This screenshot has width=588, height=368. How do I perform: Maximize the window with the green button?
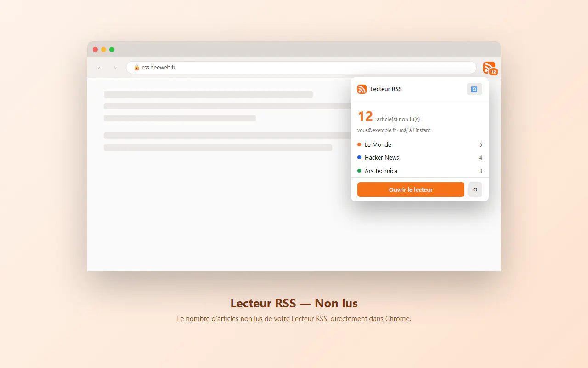pyautogui.click(x=112, y=50)
